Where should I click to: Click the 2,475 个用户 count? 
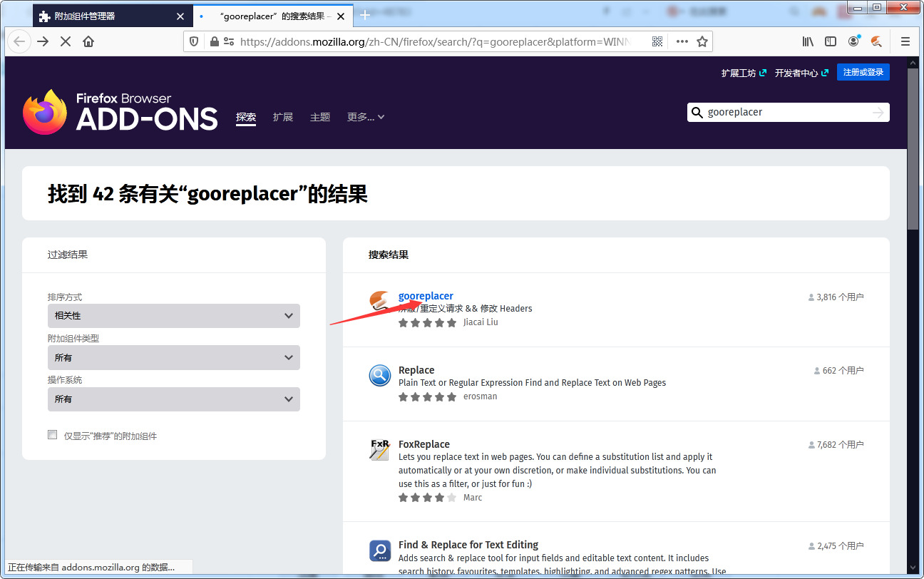tap(836, 546)
